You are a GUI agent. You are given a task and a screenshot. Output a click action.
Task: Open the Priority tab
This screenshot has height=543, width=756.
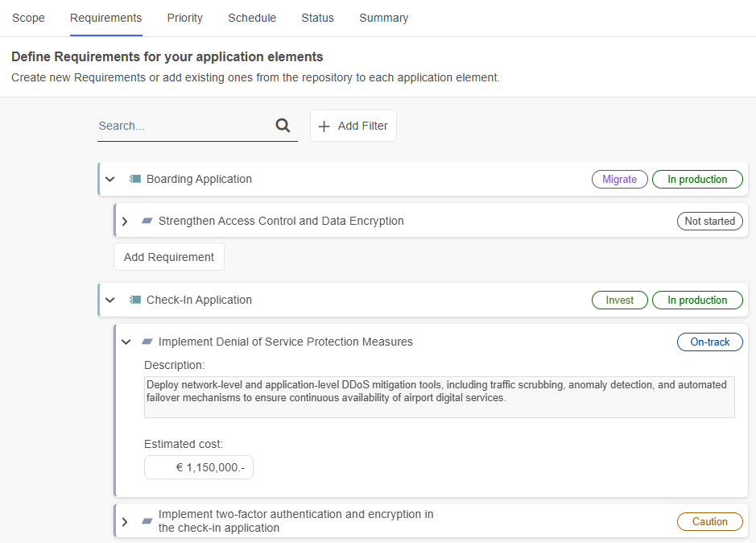(185, 18)
